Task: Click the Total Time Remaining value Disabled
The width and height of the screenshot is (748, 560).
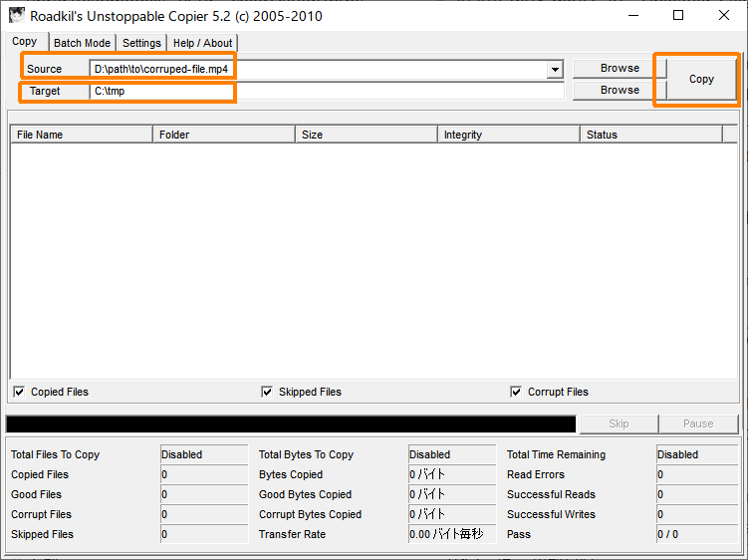Action: [x=697, y=454]
